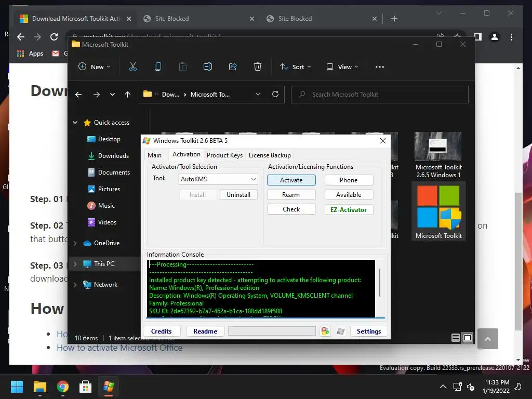This screenshot has width=532, height=399.
Task: Click the scroll-to-top arrow on webpage
Action: click(x=487, y=339)
